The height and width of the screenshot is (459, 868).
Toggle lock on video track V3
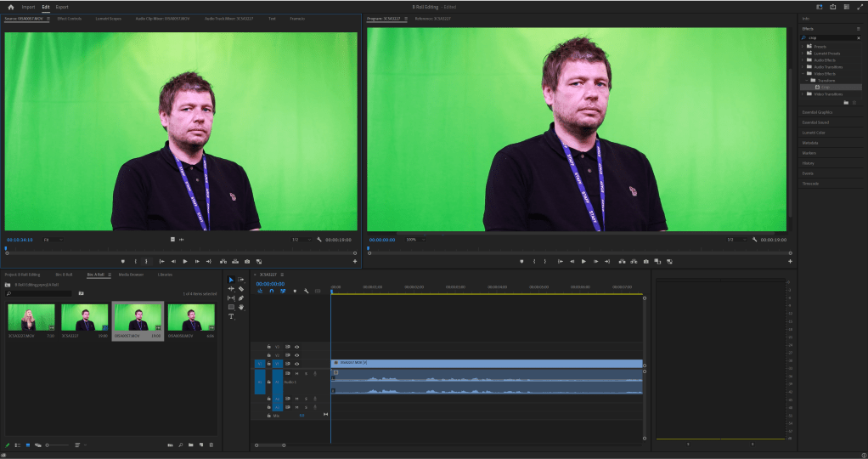pyautogui.click(x=268, y=347)
